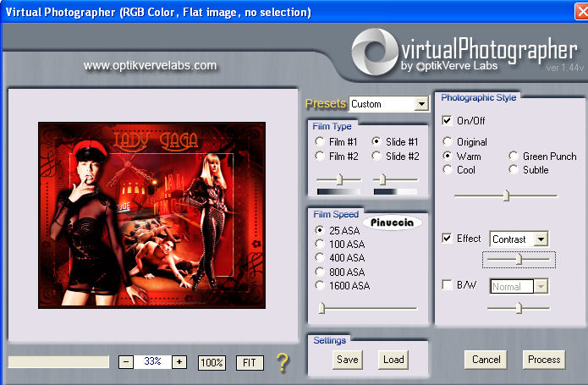Screen dimensions: 588x385
Task: Enable the B/W checkbox
Action: pyautogui.click(x=447, y=285)
